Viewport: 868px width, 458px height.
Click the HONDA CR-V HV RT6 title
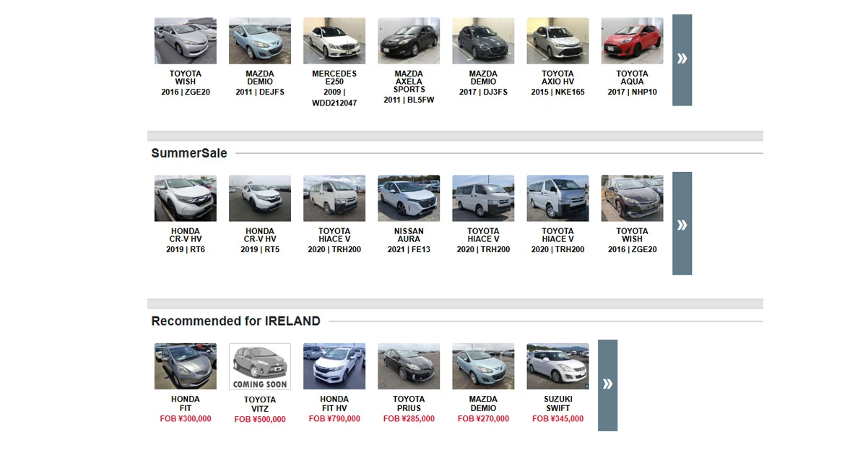186,236
